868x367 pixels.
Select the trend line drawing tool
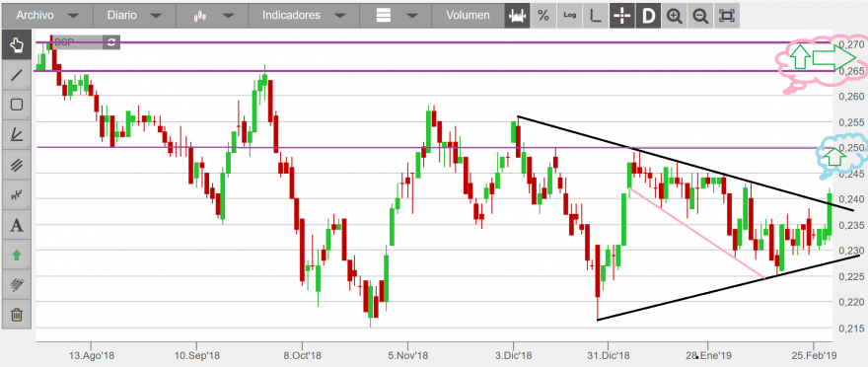coord(17,75)
